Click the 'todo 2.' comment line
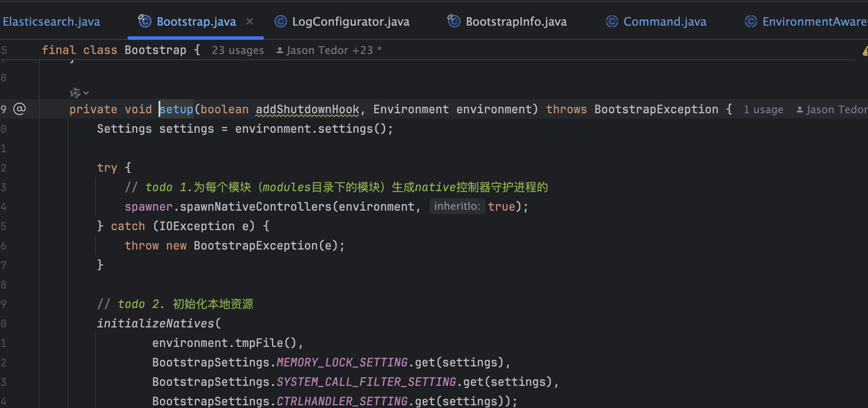 click(x=175, y=304)
